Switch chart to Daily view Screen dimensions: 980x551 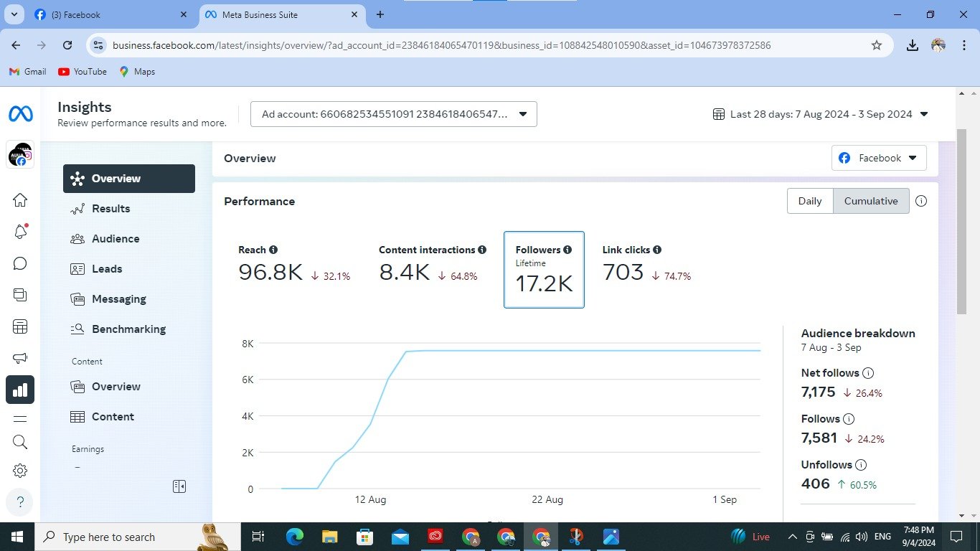pos(810,201)
